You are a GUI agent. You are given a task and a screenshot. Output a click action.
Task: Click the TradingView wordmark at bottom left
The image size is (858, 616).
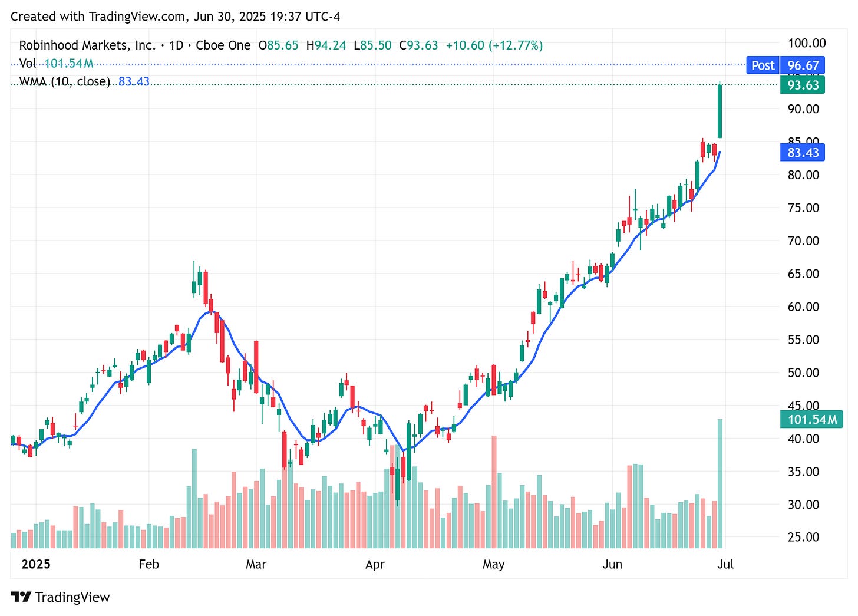coord(72,597)
